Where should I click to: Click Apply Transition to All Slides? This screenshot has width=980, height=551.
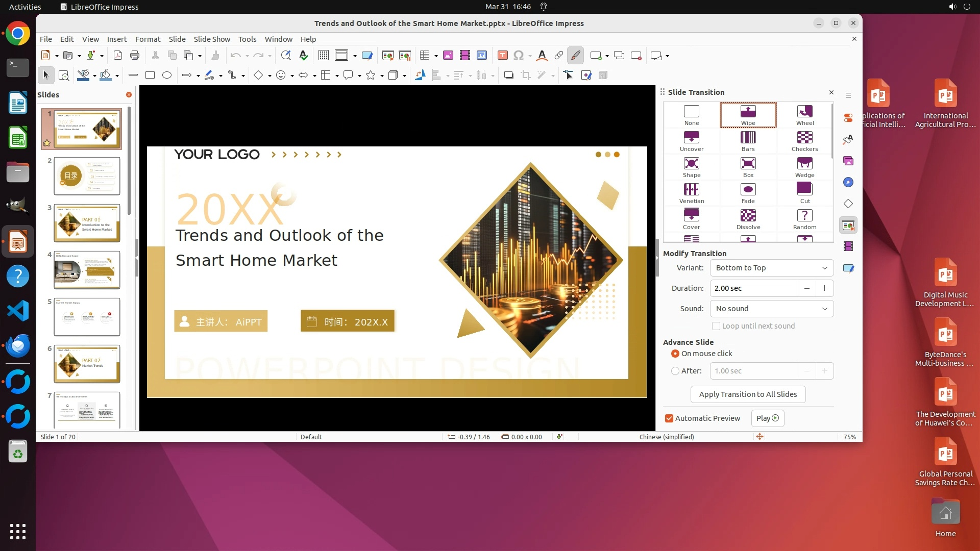pyautogui.click(x=748, y=394)
